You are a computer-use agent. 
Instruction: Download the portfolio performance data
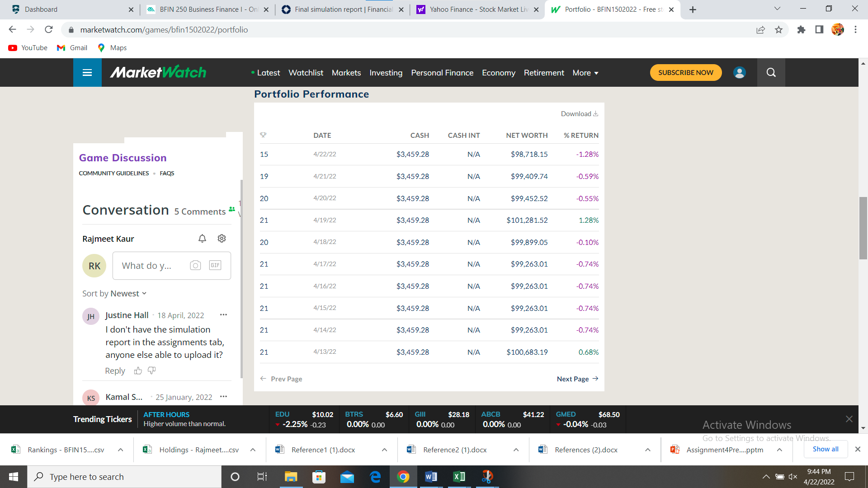coord(580,114)
